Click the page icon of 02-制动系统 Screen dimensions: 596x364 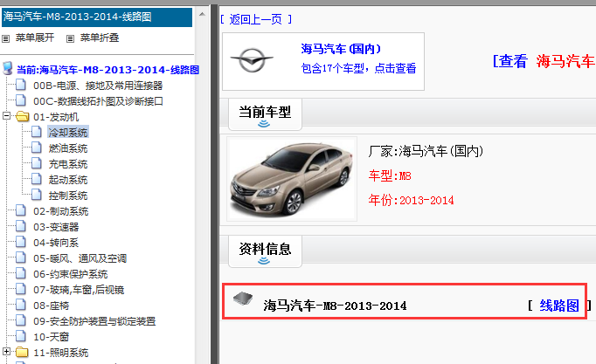tap(21, 210)
